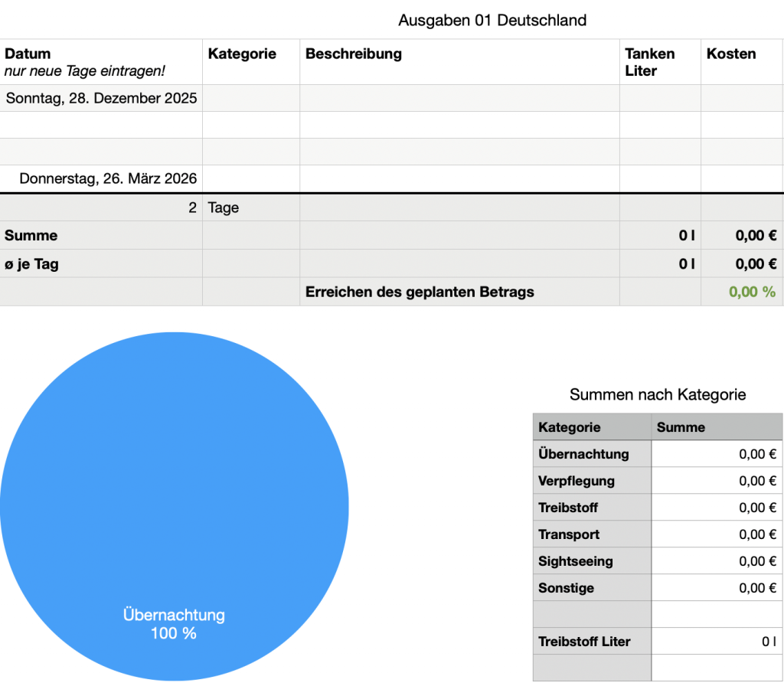Click the Kategorie cell beside the December date

pyautogui.click(x=250, y=98)
